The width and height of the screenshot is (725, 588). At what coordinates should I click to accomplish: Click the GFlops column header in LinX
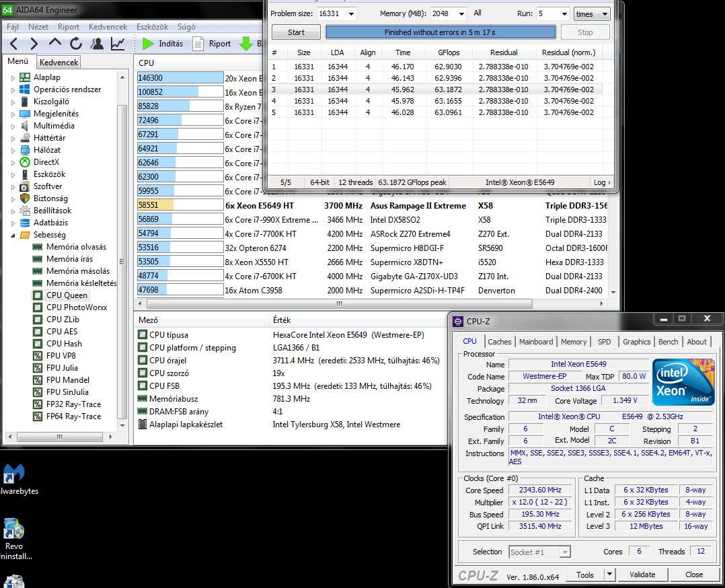point(449,52)
